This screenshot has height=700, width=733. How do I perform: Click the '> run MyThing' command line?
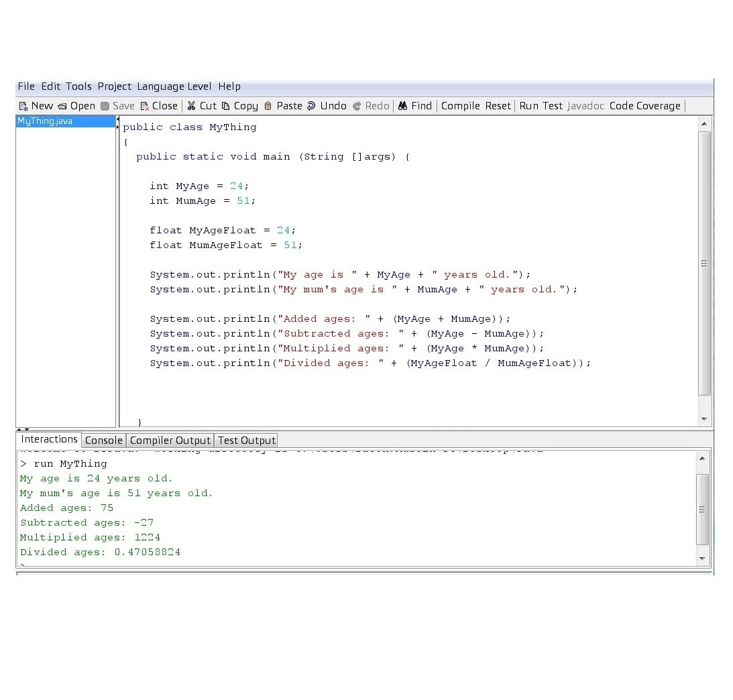pos(64,463)
